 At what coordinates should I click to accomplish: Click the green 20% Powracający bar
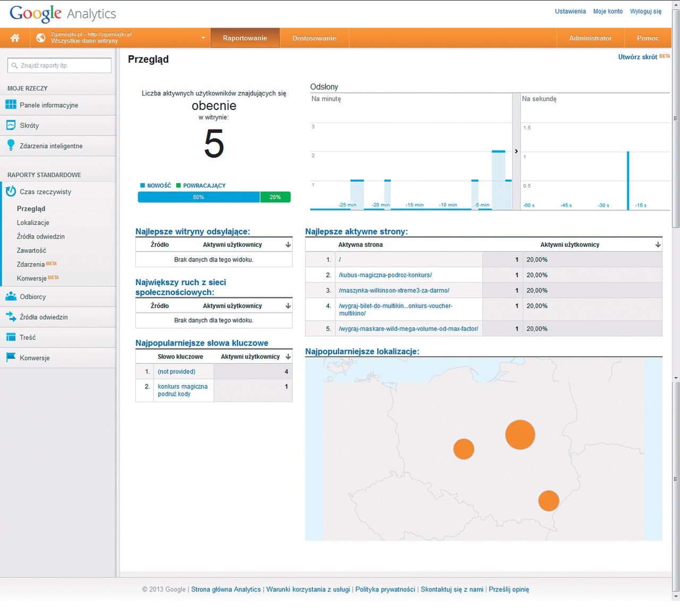275,197
